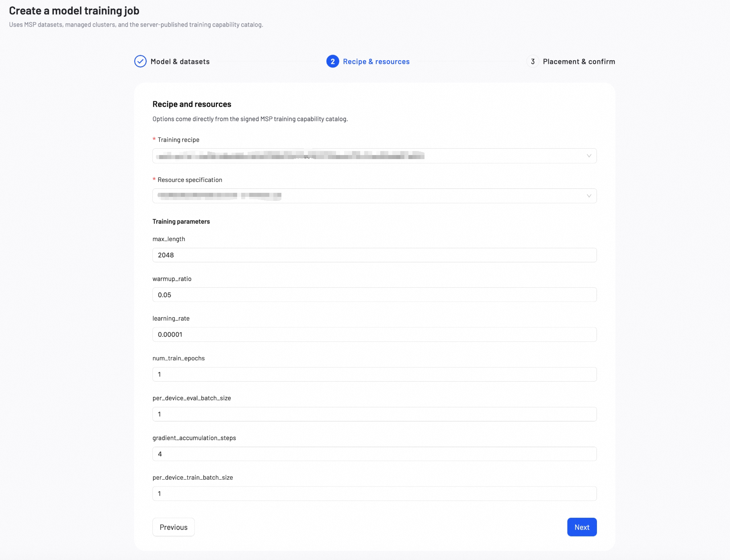Click the per_device_train_batch_size input
The height and width of the screenshot is (560, 730).
point(374,494)
